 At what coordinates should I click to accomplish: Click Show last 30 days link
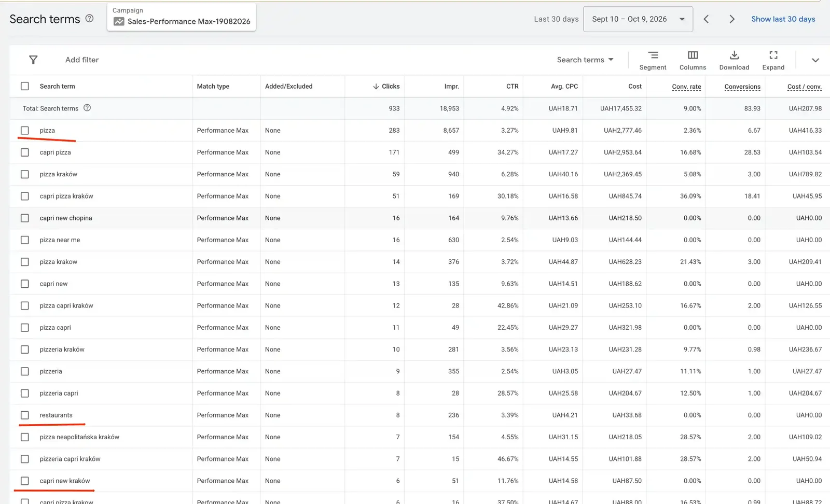(783, 19)
